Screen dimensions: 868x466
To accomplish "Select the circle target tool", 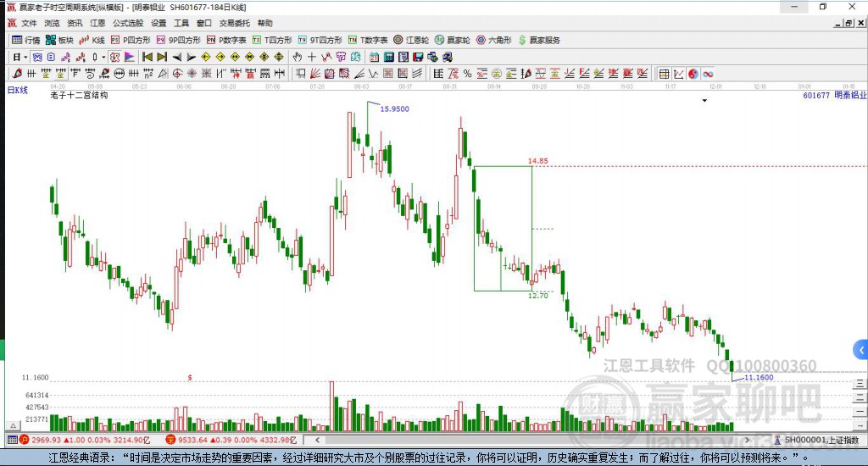I will click(x=177, y=74).
